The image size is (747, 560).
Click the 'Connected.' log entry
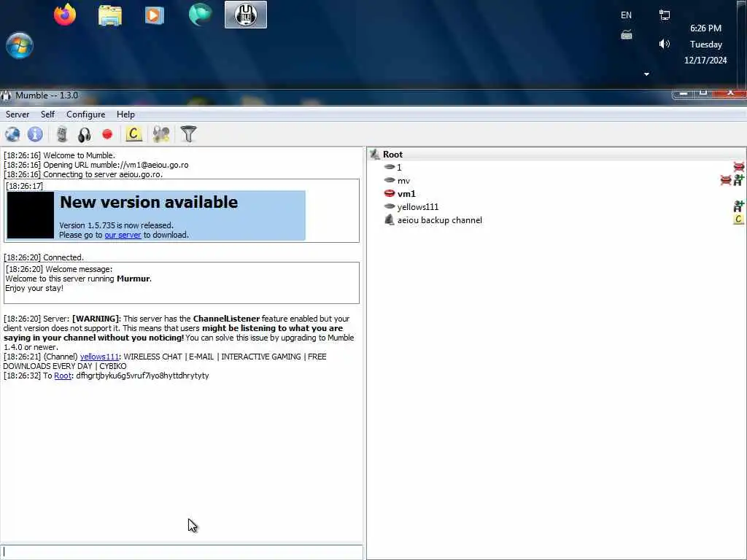tap(44, 257)
